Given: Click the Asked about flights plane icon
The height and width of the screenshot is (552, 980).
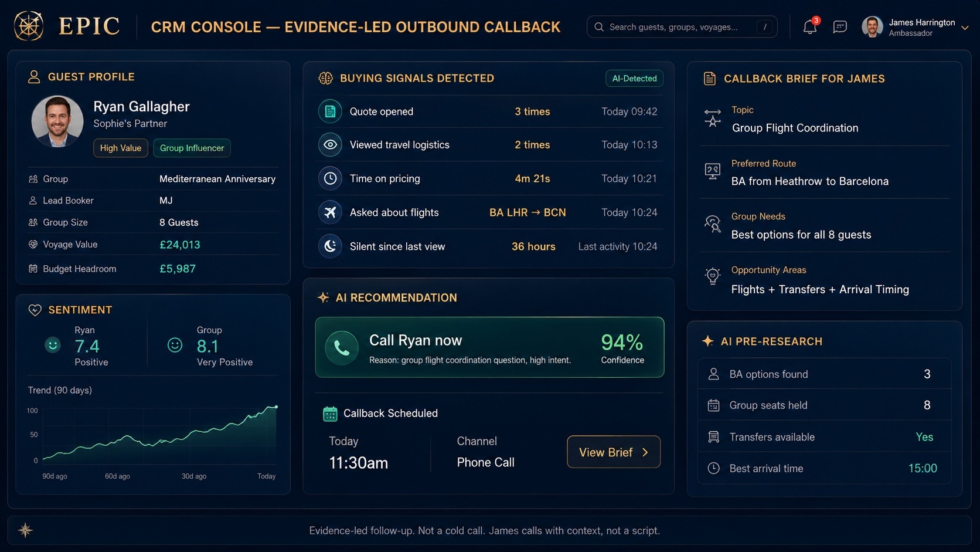Looking at the screenshot, I should [x=330, y=212].
